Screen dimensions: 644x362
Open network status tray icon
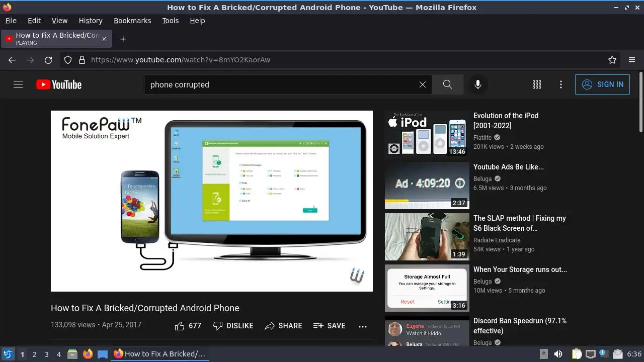pos(590,354)
